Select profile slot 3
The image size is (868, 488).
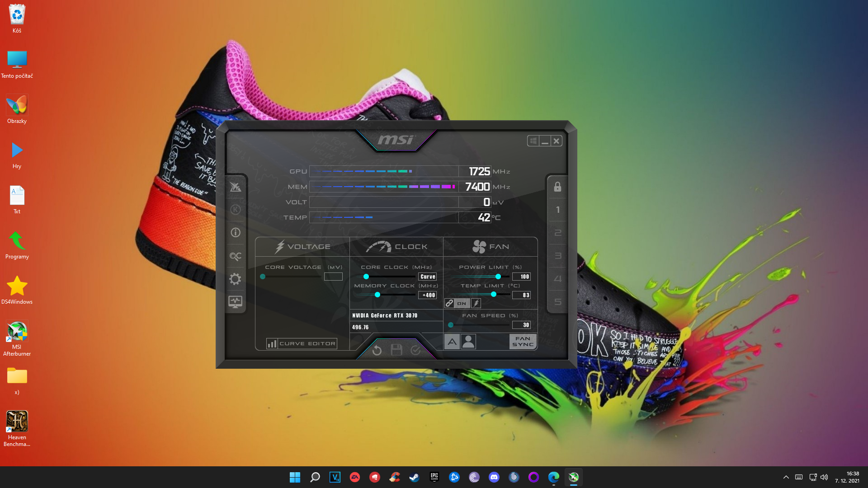[x=557, y=256]
